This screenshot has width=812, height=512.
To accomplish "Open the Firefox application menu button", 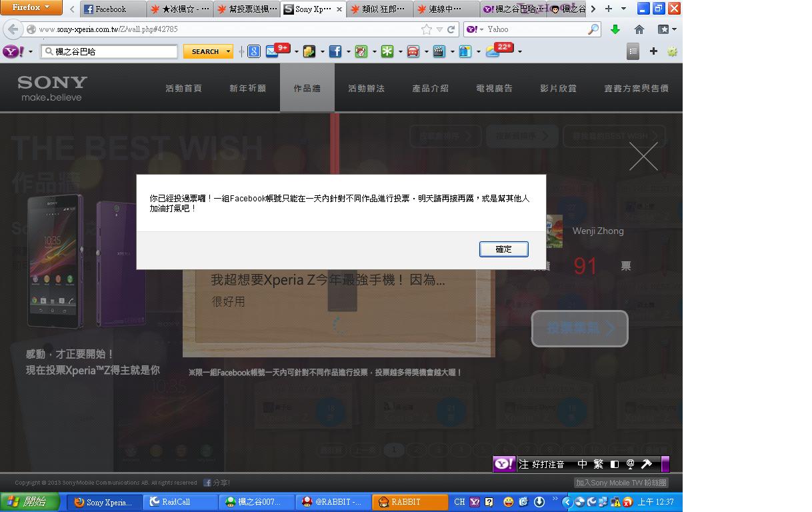I will coord(31,7).
